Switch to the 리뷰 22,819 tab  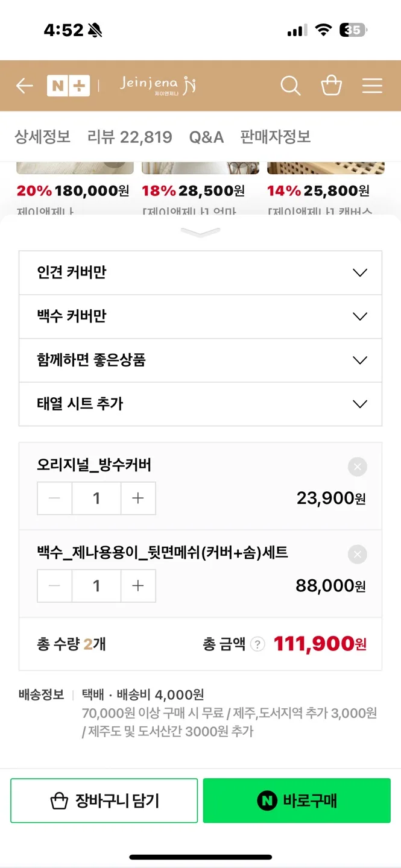click(x=130, y=137)
